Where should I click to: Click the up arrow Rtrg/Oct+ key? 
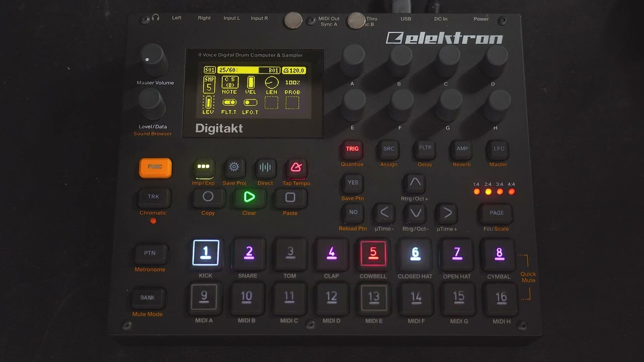pos(415,183)
